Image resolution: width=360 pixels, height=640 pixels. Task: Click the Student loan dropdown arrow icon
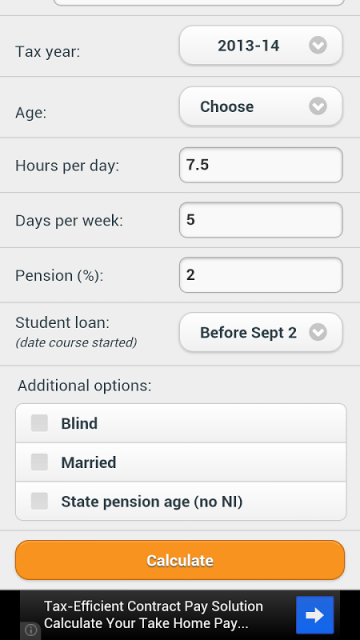pyautogui.click(x=318, y=332)
